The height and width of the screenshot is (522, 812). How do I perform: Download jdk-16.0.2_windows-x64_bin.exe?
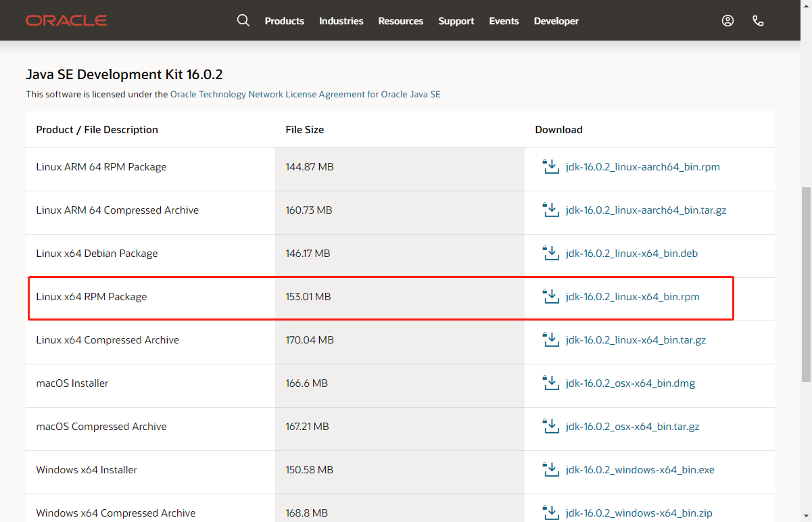click(640, 470)
